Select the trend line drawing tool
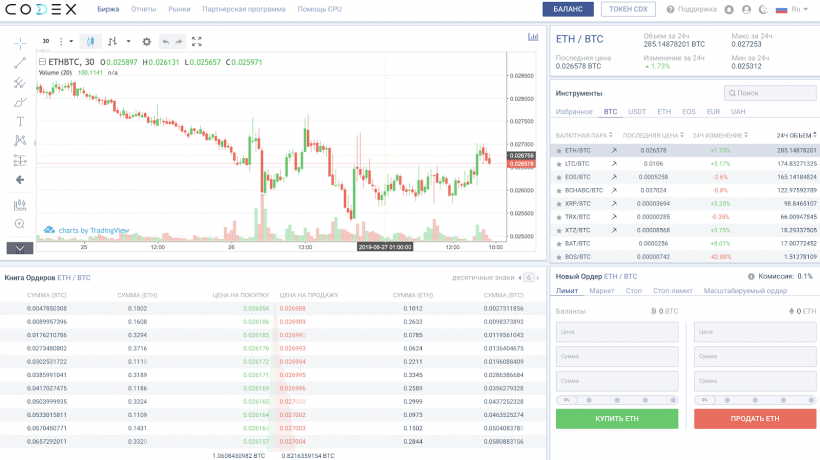This screenshot has height=460, width=820. click(x=20, y=63)
